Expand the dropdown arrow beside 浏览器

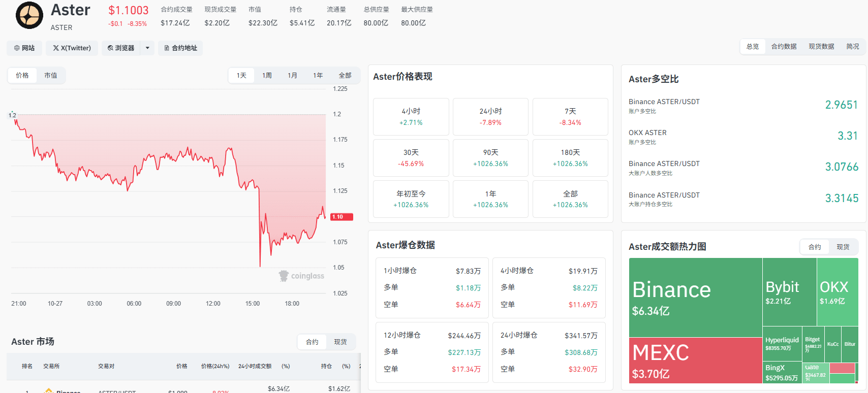pyautogui.click(x=147, y=48)
